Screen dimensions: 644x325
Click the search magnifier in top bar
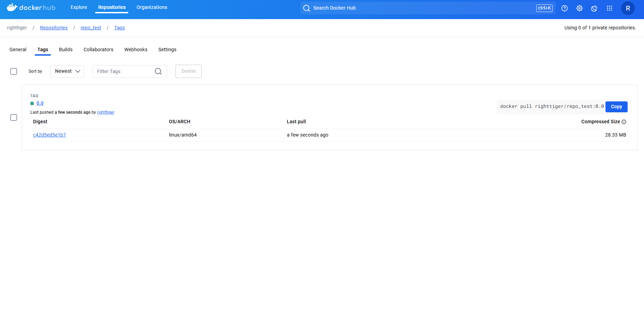307,8
